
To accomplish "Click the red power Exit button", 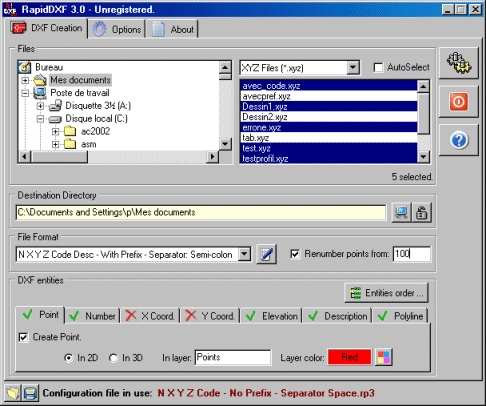I will (459, 101).
